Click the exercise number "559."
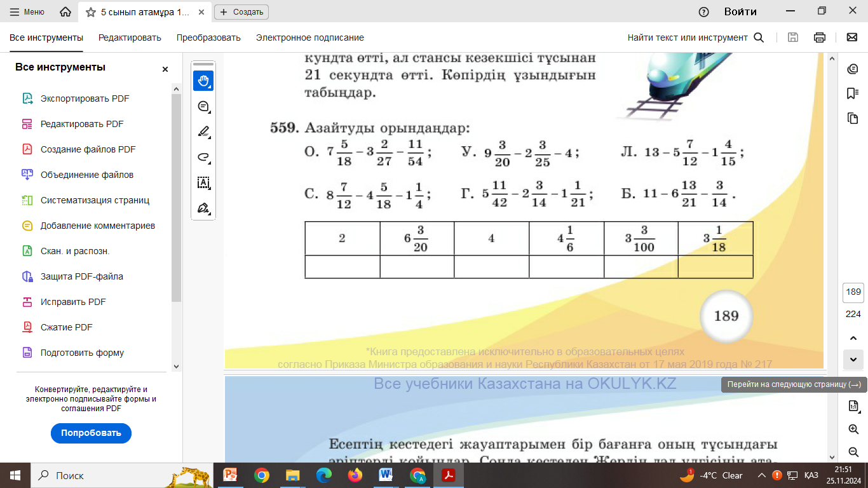Image resolution: width=868 pixels, height=488 pixels. 285,128
